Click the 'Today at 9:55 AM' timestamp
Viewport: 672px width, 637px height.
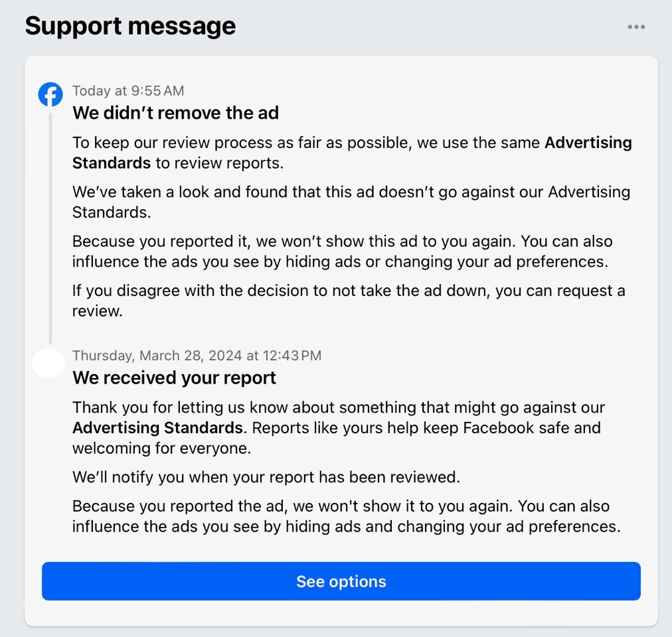tap(127, 90)
